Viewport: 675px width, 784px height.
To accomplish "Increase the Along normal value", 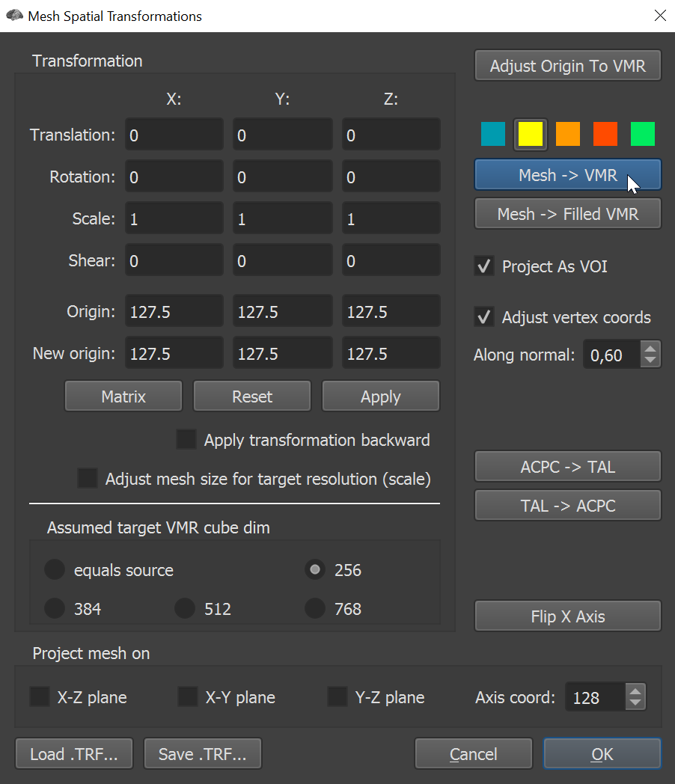I will point(650,349).
